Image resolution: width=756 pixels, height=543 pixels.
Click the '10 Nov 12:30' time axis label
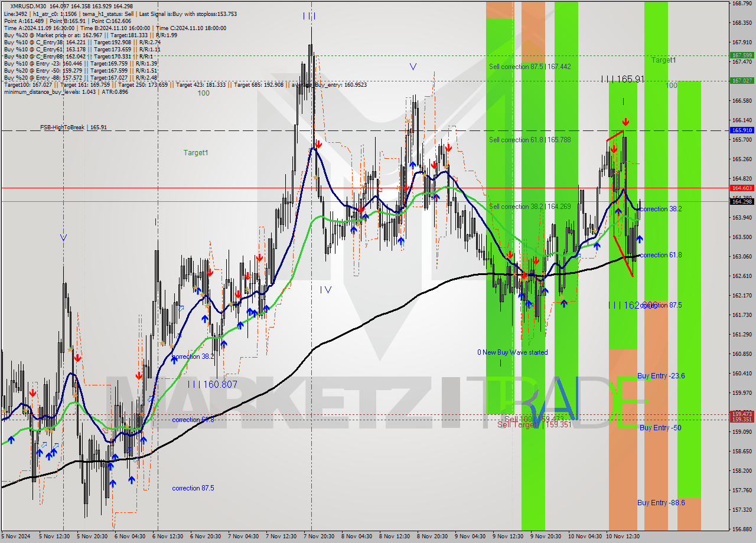[624, 537]
